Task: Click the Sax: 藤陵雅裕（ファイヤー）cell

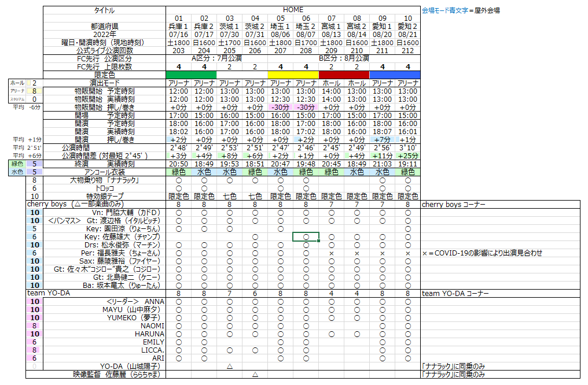Action: [x=104, y=261]
